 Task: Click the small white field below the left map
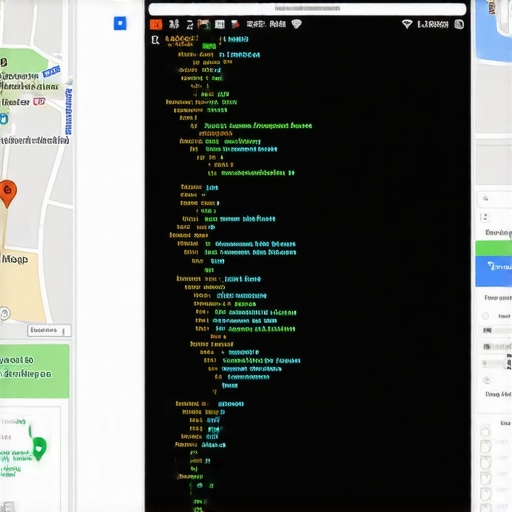point(49,330)
